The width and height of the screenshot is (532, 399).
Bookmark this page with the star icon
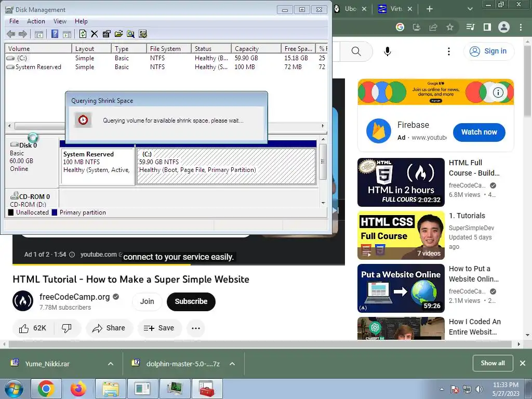point(450,27)
